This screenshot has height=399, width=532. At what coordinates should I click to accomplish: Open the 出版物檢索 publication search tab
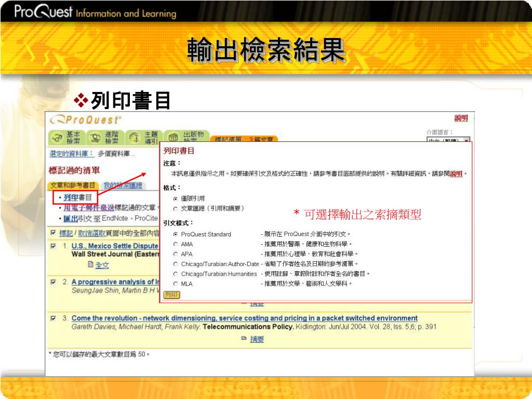187,137
